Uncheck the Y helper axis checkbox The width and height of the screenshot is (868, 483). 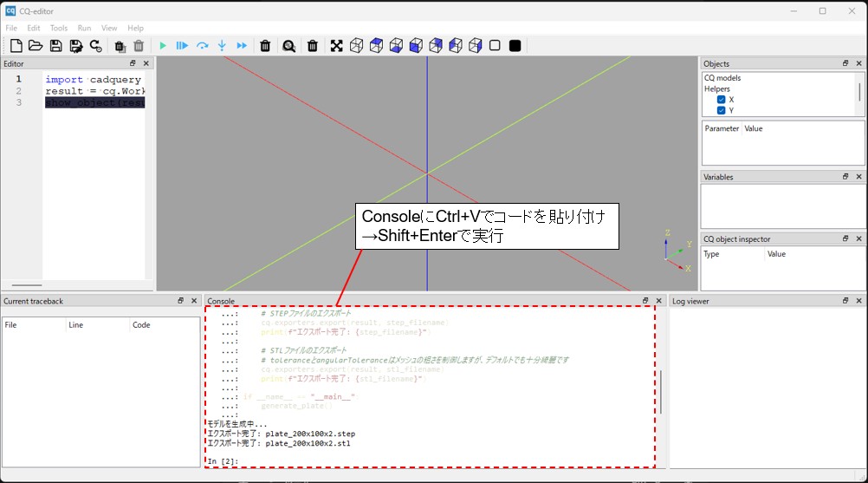click(721, 111)
